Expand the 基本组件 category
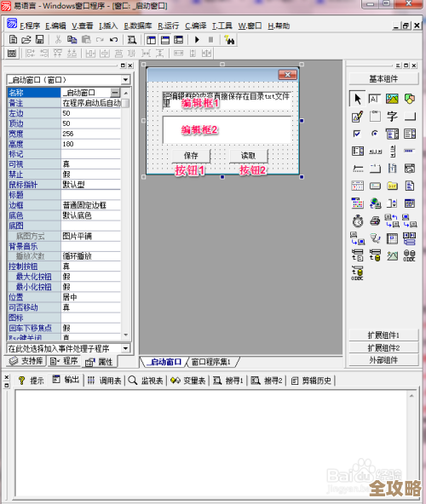The image size is (426, 504). click(x=383, y=78)
